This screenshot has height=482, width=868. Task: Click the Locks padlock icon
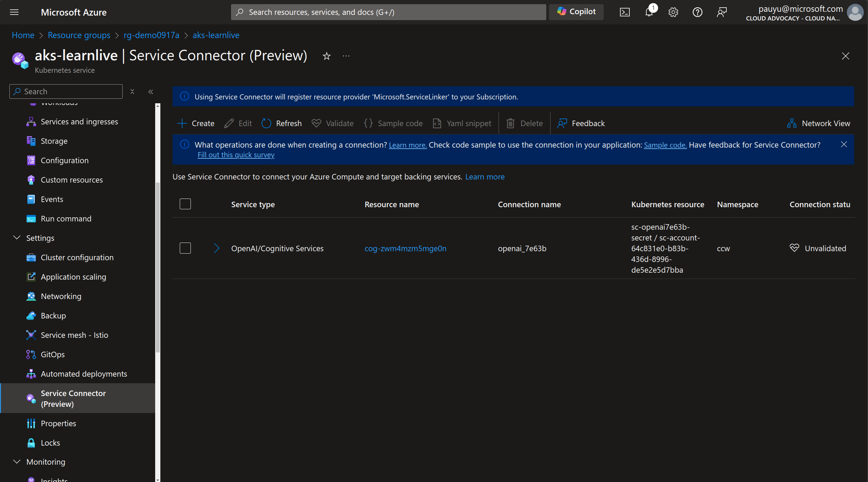31,443
